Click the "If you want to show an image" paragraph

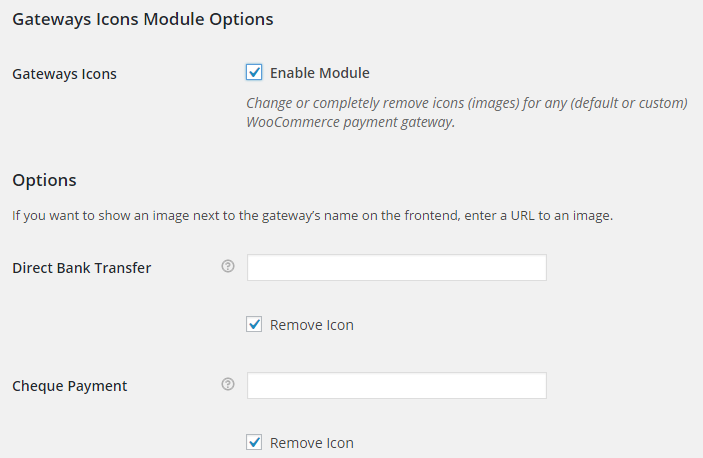(312, 216)
